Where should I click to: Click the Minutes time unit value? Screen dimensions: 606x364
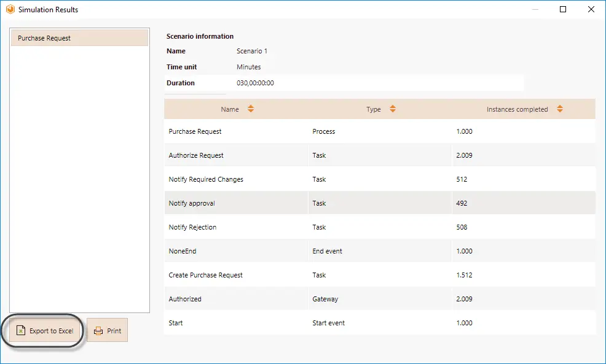(248, 67)
